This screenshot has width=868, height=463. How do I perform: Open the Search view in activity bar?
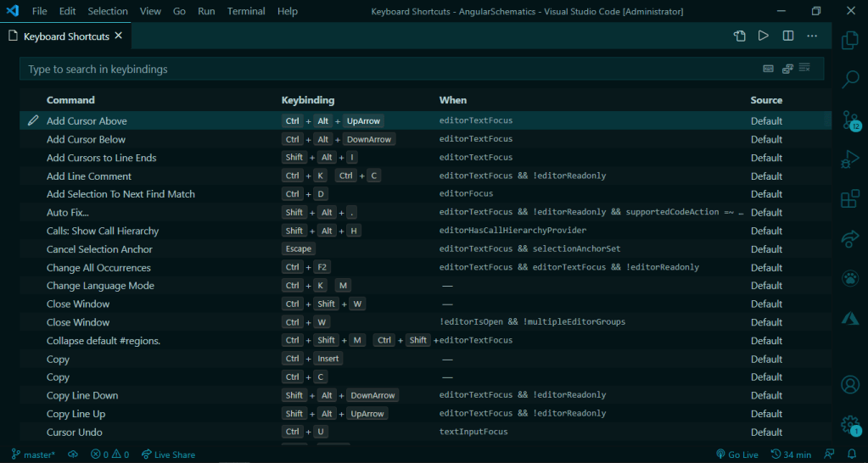849,80
